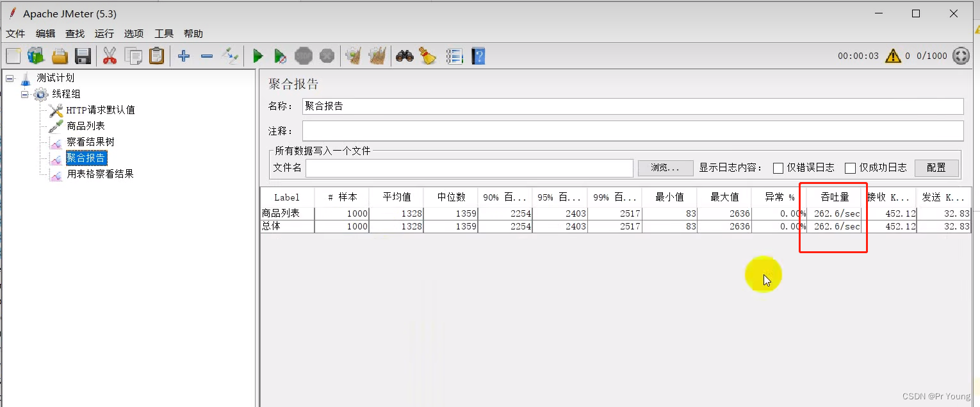Click the 异常 % column header
The width and height of the screenshot is (980, 407).
[x=779, y=197]
